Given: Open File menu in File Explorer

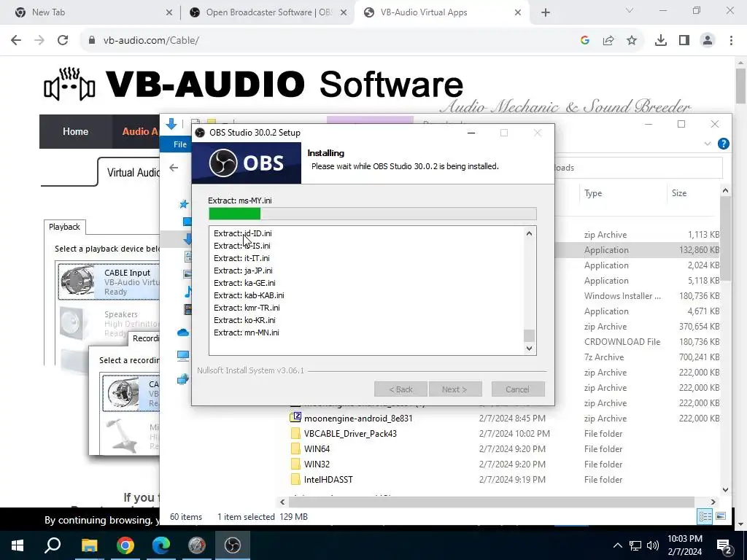Looking at the screenshot, I should point(180,144).
